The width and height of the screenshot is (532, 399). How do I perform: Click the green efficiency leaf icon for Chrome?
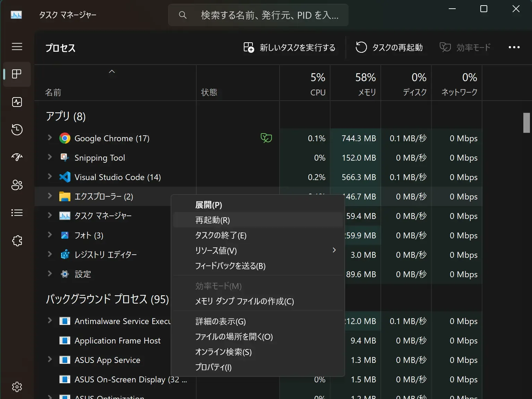click(x=266, y=138)
